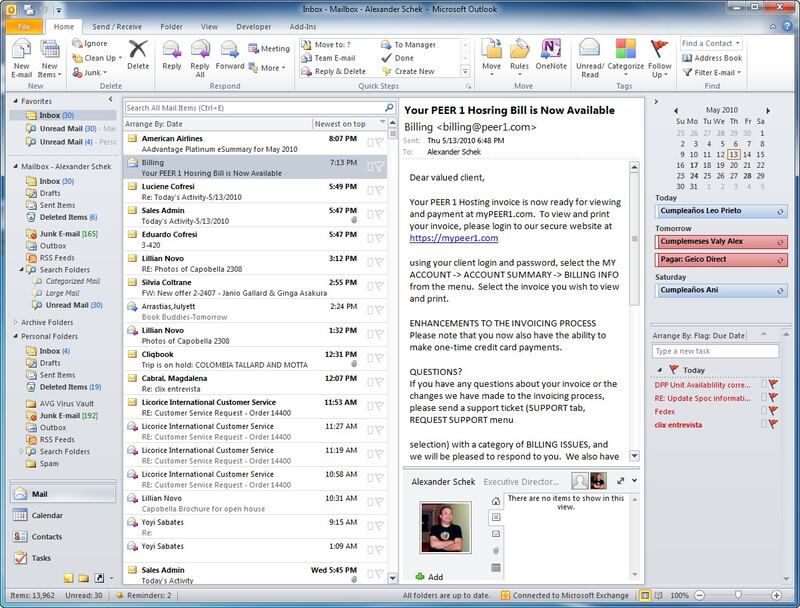Open the Address Book
This screenshot has width=800, height=608.
[x=711, y=58]
